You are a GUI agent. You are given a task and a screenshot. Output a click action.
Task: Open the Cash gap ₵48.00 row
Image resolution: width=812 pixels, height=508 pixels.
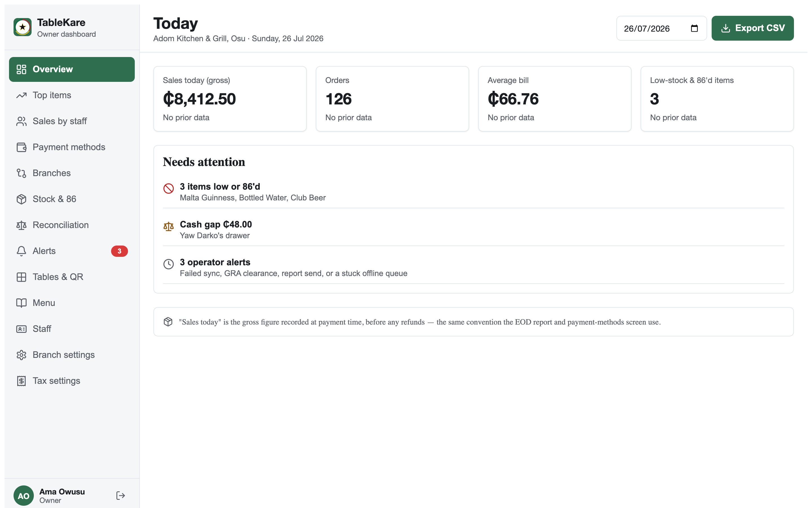point(473,230)
